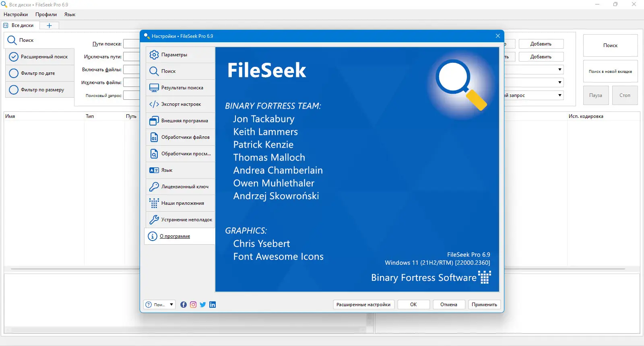Open Устранение неполадок wrench icon
Screen dimensions: 644x346
click(x=154, y=220)
